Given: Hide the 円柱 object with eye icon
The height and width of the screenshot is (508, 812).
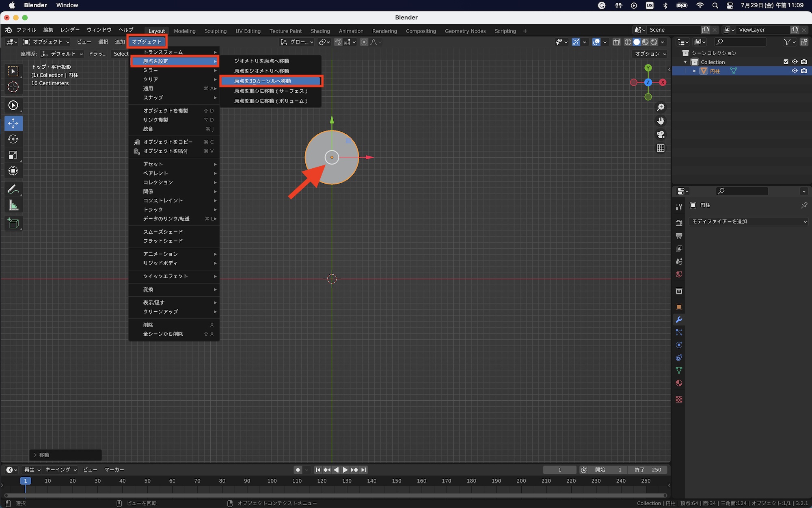Looking at the screenshot, I should 795,71.
